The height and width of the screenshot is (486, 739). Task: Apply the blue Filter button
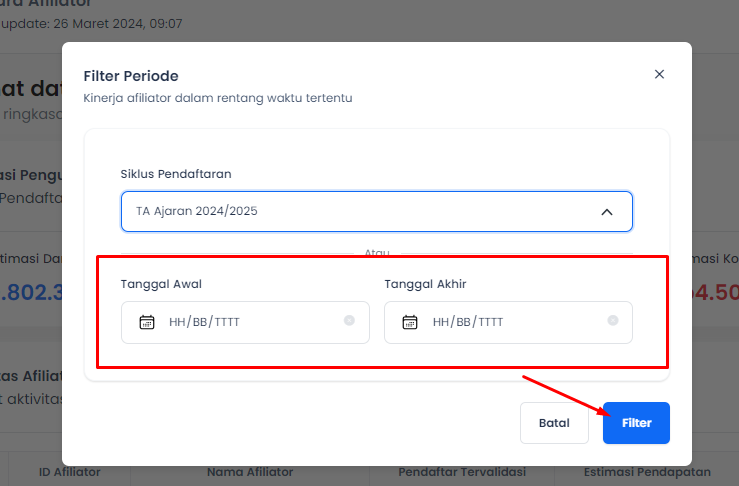point(636,423)
